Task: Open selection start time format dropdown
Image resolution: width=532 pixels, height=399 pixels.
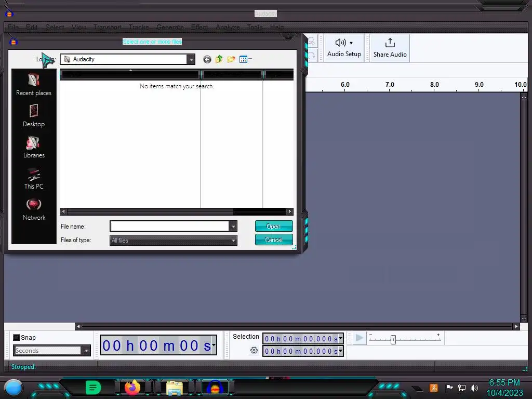Action: (x=340, y=338)
